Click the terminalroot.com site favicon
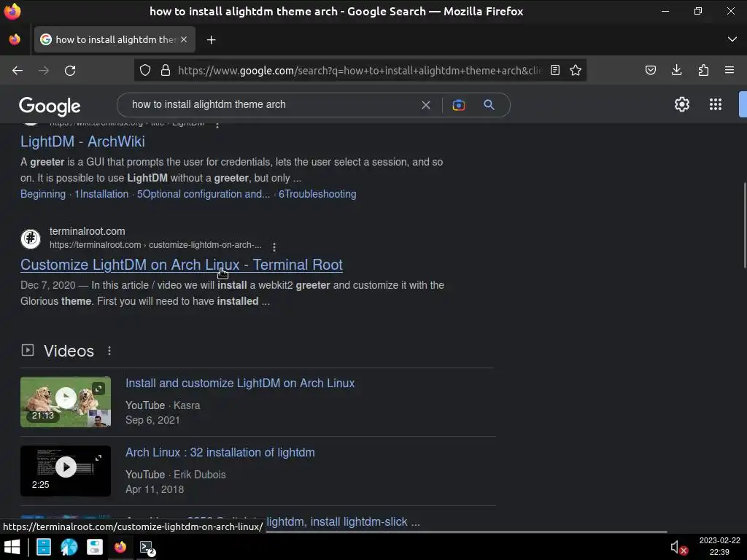This screenshot has width=747, height=560. click(x=31, y=238)
